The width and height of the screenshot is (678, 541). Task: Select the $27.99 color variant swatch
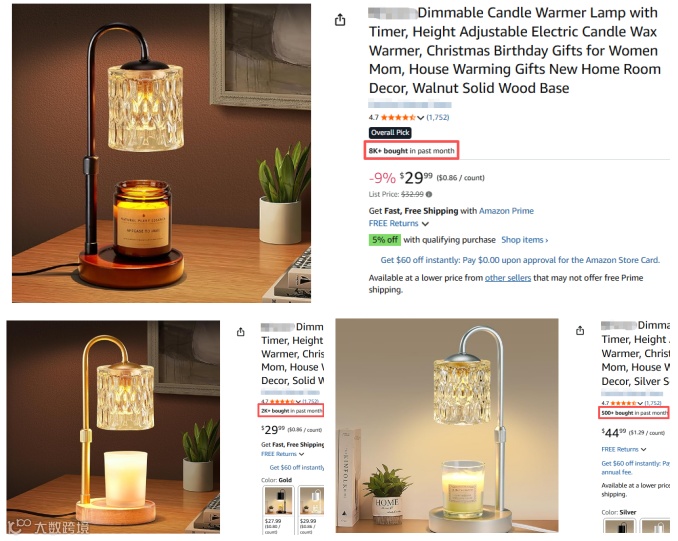[x=278, y=510]
